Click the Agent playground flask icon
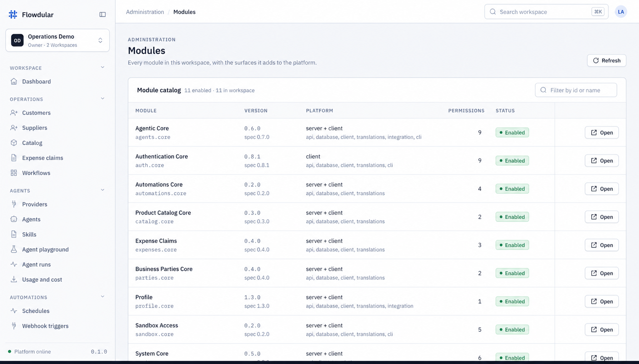 tap(14, 249)
